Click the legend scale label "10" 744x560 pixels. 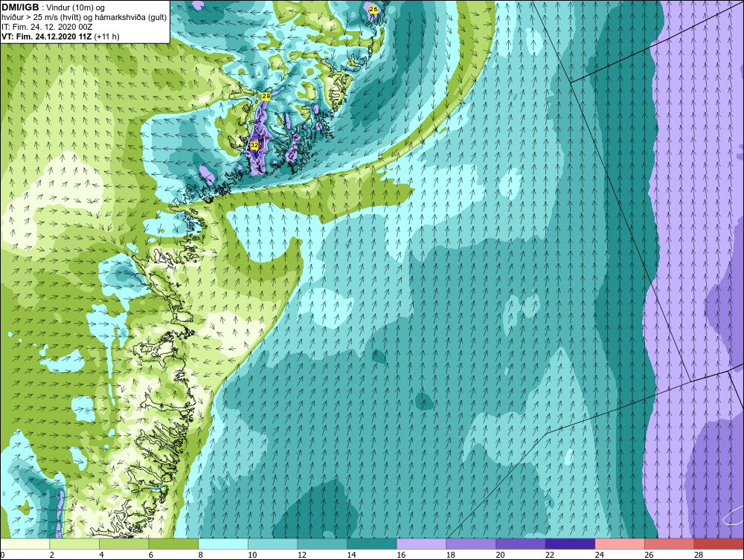tap(252, 556)
